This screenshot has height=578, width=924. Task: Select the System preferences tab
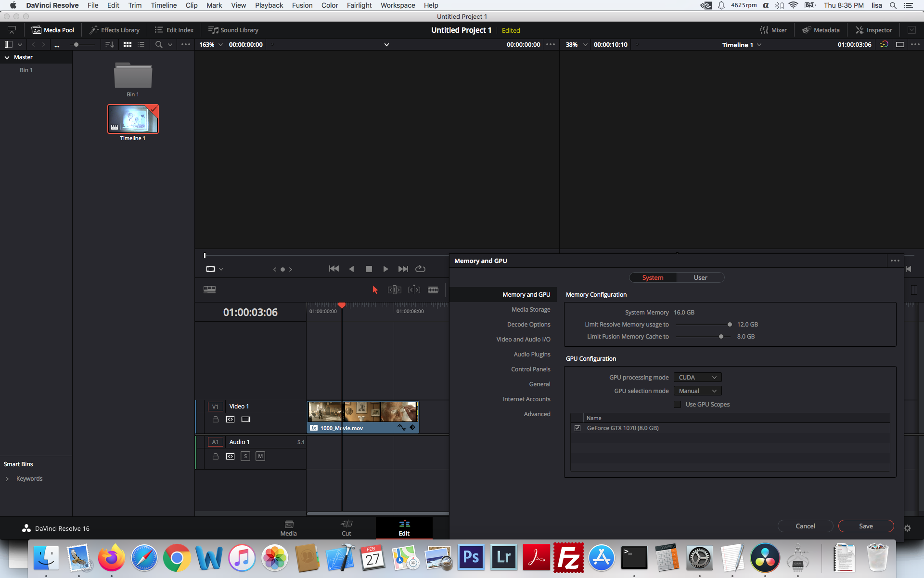(653, 277)
